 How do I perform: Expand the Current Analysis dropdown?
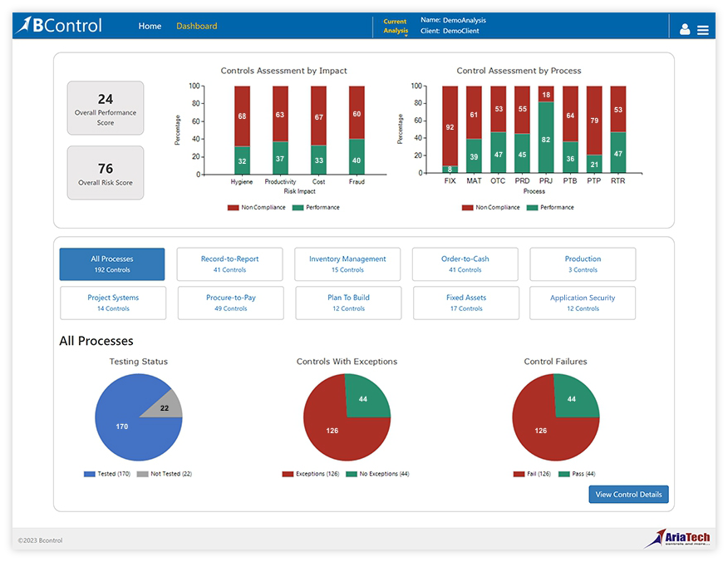[395, 27]
